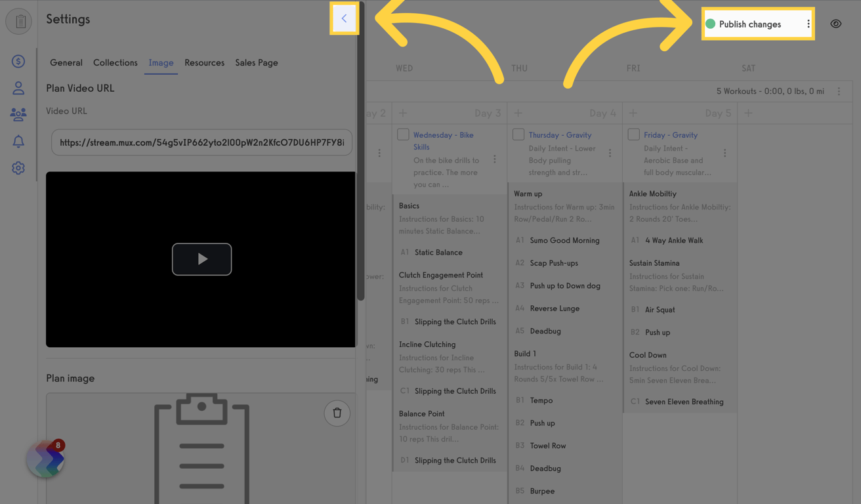Open the Sales Page tab
Image resolution: width=861 pixels, height=504 pixels.
coord(256,62)
